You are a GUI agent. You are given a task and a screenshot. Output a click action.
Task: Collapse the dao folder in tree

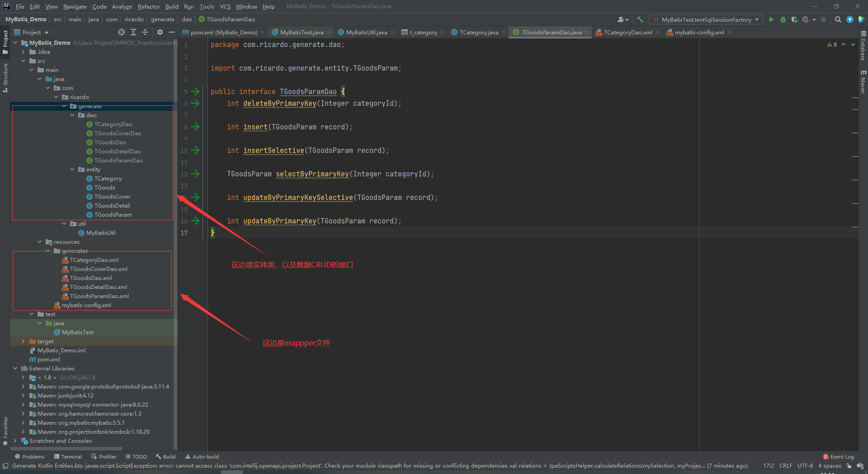72,115
